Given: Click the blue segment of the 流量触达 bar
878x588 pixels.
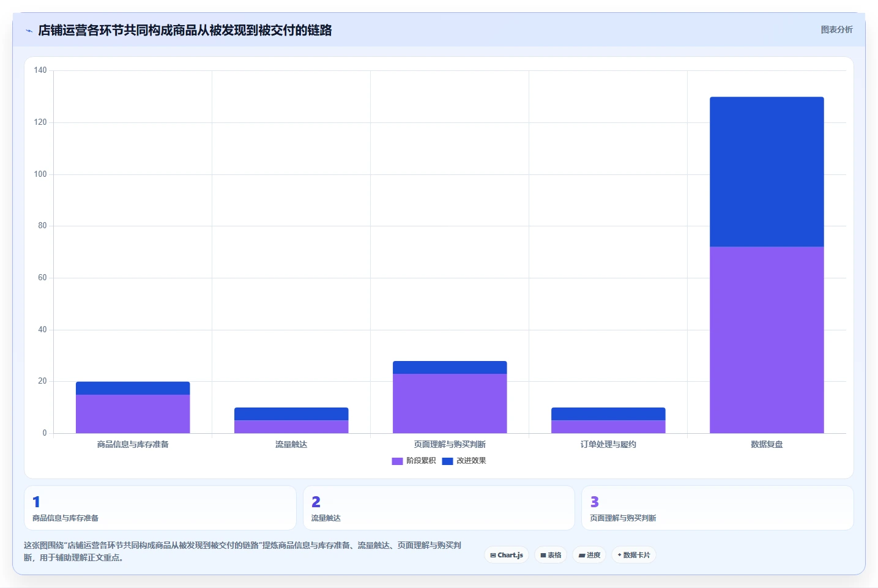Looking at the screenshot, I should coord(291,414).
